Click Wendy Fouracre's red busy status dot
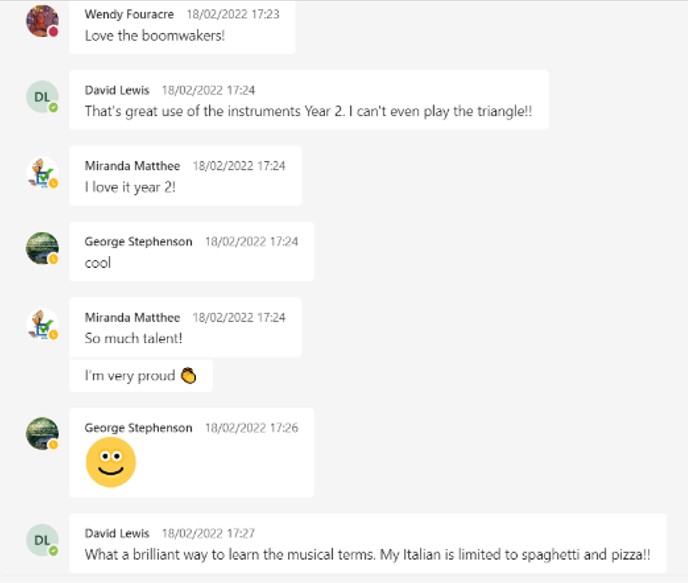This screenshot has width=688, height=583. 53,32
